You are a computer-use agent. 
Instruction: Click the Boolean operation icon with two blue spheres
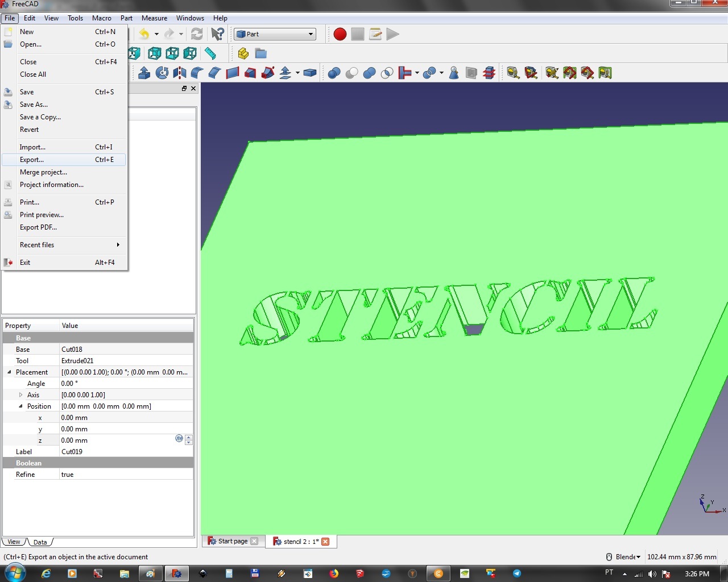coord(334,73)
